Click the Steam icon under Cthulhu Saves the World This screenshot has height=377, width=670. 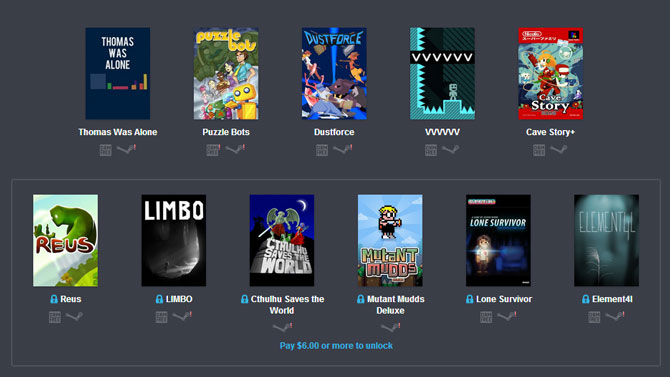[x=282, y=327]
